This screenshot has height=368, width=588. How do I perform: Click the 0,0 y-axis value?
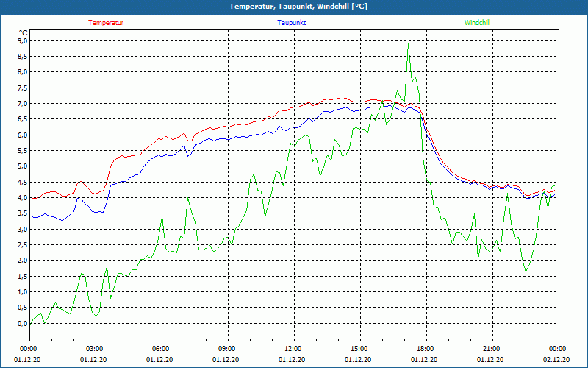point(23,323)
